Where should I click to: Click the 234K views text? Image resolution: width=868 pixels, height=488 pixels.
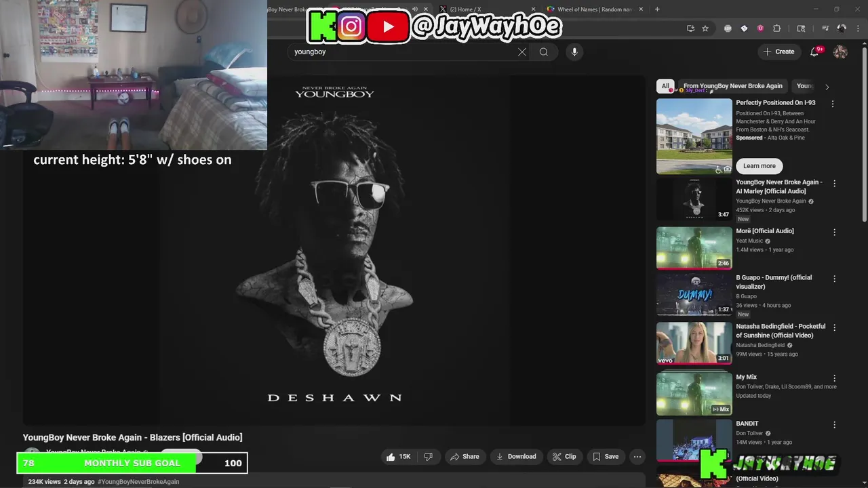pyautogui.click(x=45, y=482)
